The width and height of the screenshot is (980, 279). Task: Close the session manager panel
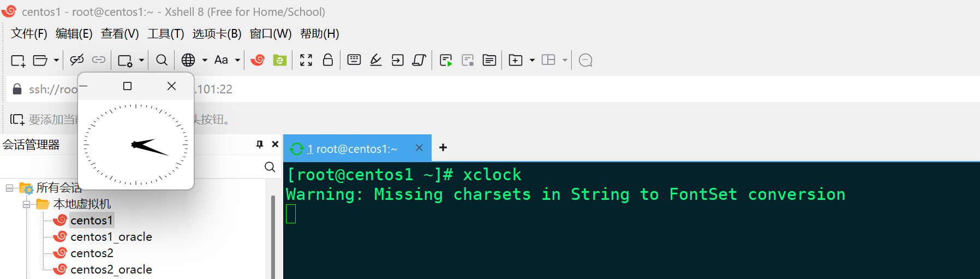275,144
